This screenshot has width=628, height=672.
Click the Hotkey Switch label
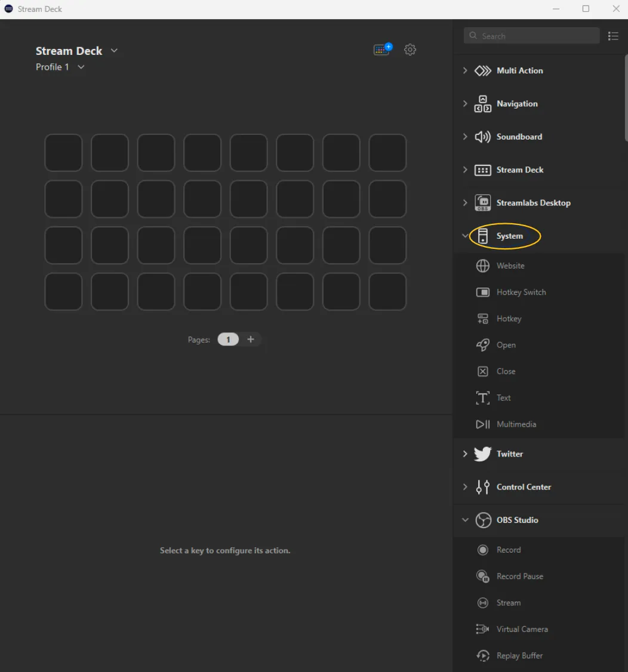click(x=521, y=292)
